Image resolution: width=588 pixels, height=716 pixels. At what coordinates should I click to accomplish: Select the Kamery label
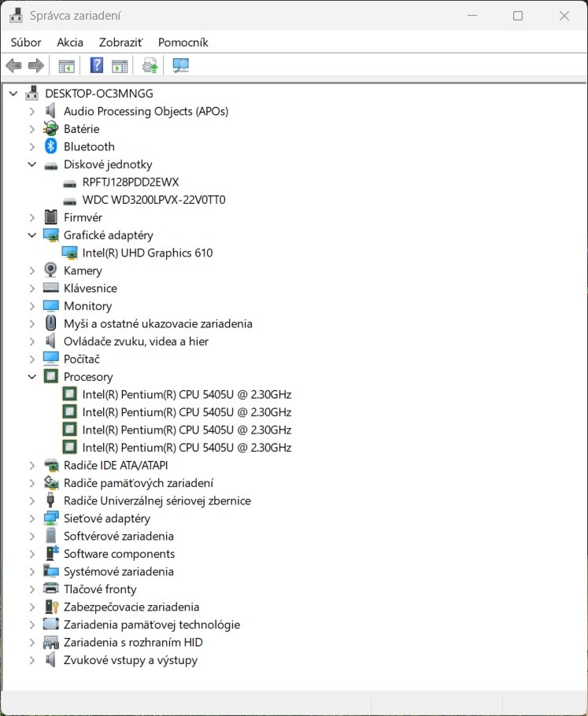coord(83,271)
